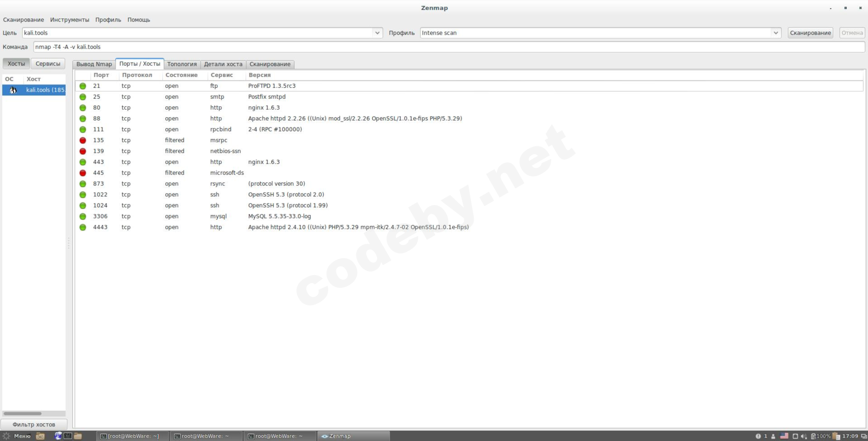This screenshot has width=868, height=441.
Task: Click red filtered dot for port 445
Action: pyautogui.click(x=82, y=172)
